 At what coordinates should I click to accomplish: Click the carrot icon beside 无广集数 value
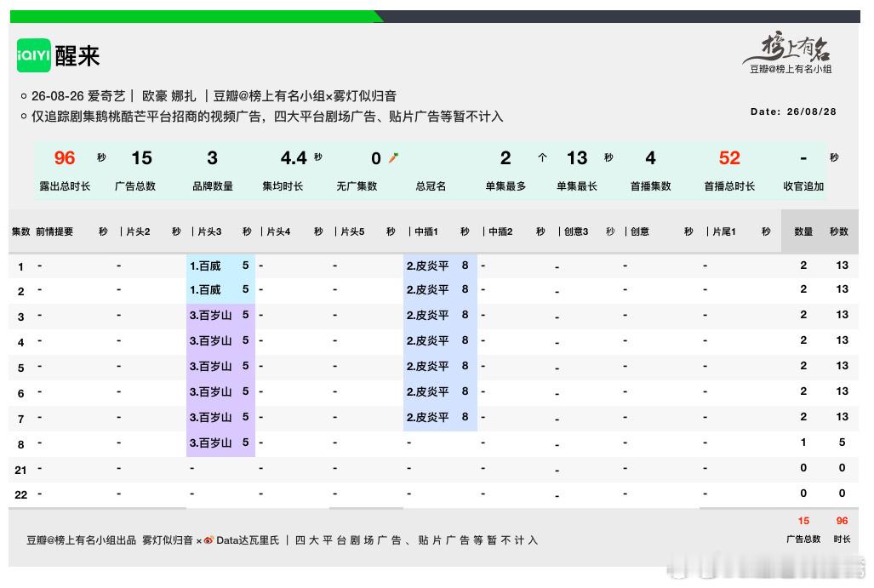(x=393, y=157)
